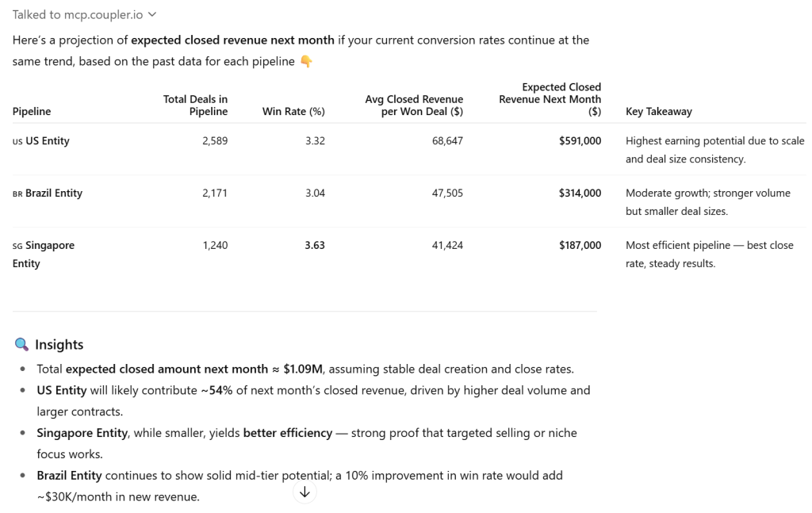The width and height of the screenshot is (812, 513).
Task: Click the scroll-down arrow button
Action: pyautogui.click(x=304, y=492)
